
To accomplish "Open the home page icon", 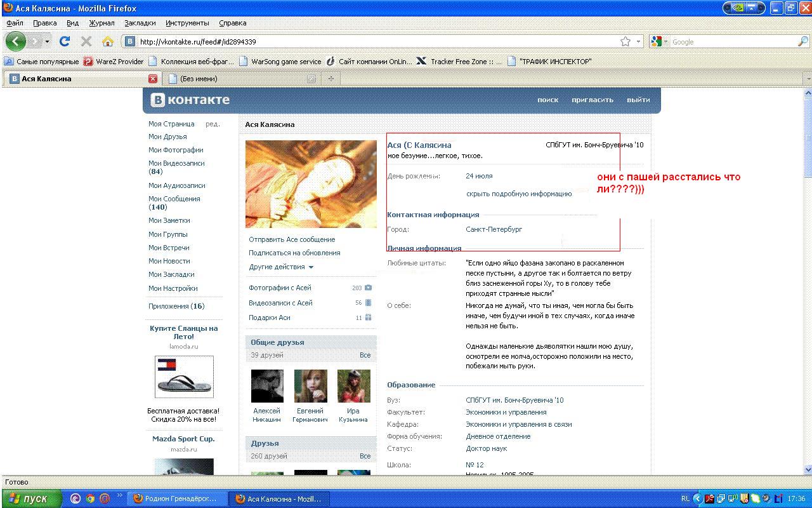I will (x=108, y=41).
